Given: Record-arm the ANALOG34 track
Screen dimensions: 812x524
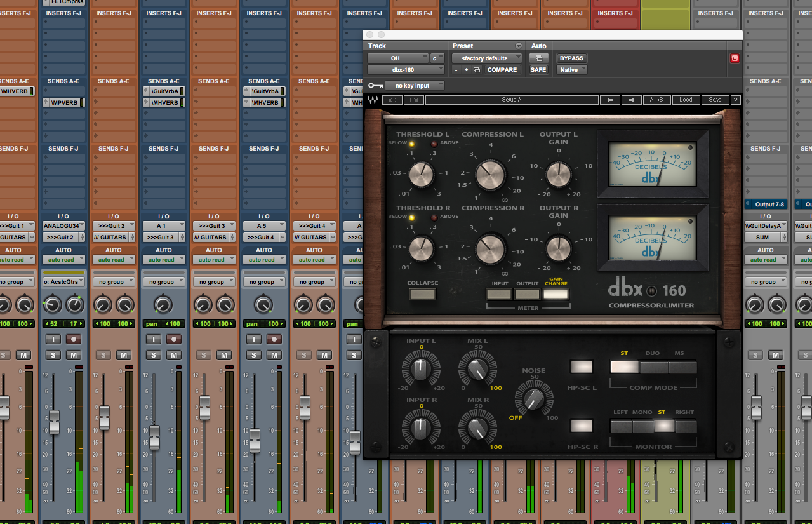Looking at the screenshot, I should [73, 339].
